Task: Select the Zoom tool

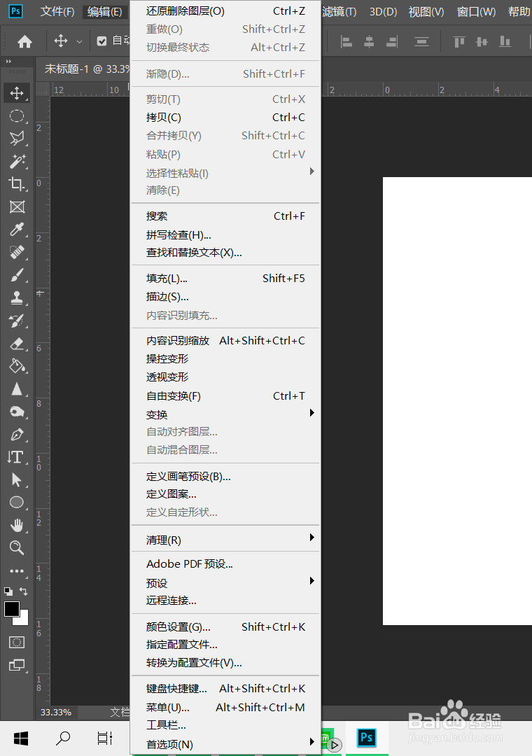Action: click(17, 547)
